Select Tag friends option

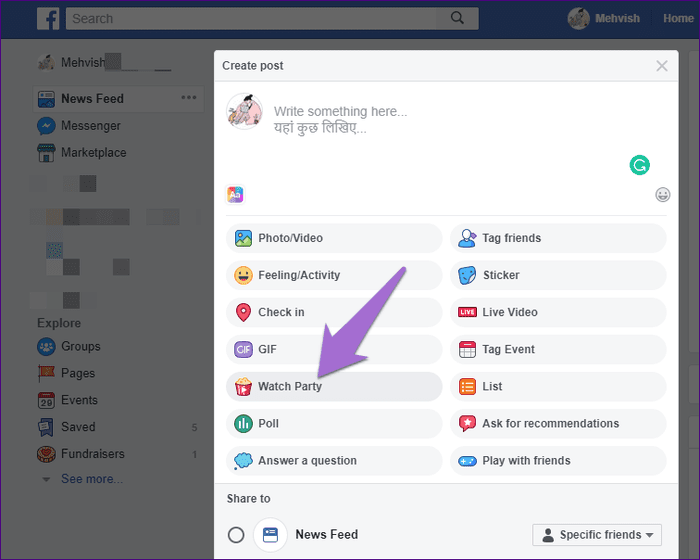click(558, 238)
